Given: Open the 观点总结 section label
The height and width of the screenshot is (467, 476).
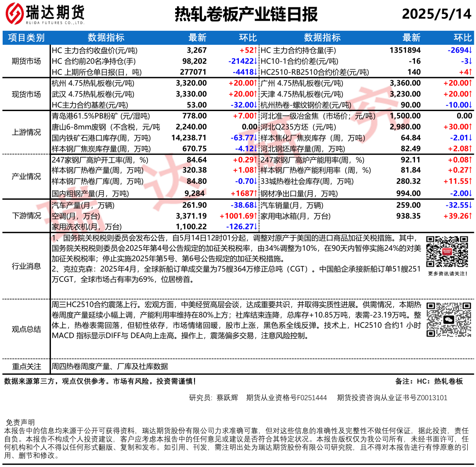Looking at the screenshot, I should [x=26, y=330].
